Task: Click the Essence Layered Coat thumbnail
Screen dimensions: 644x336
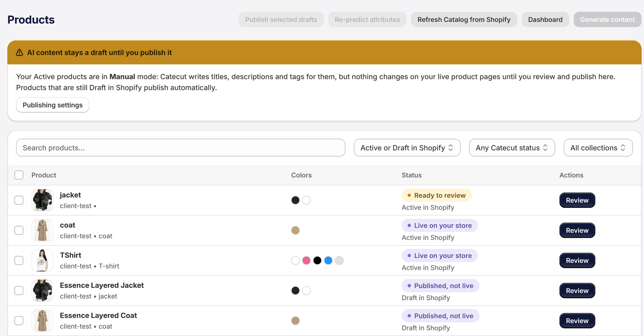Action: (x=42, y=321)
